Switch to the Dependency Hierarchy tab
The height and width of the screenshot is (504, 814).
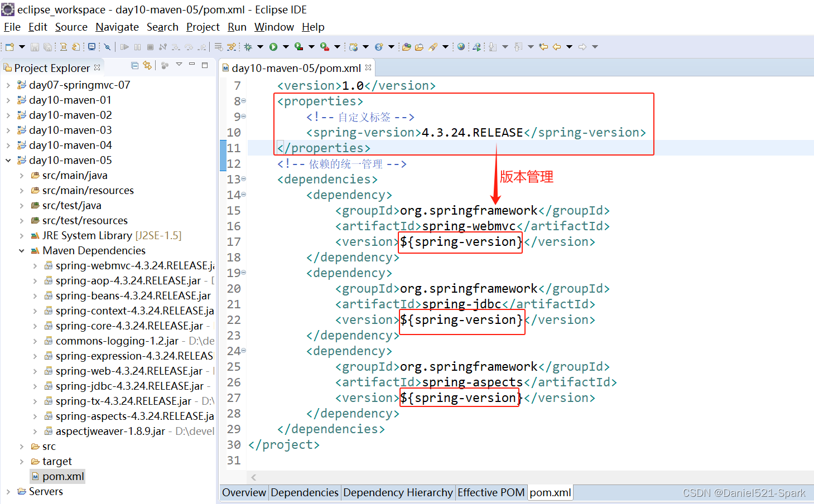pyautogui.click(x=398, y=492)
